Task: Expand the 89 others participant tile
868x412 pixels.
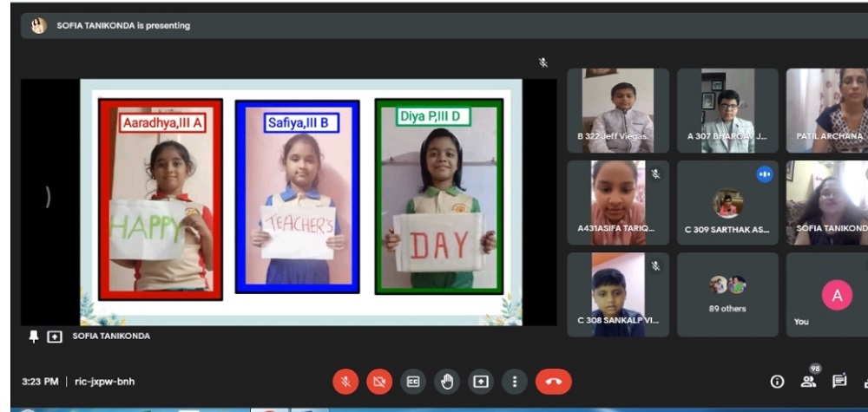Action: click(x=727, y=294)
